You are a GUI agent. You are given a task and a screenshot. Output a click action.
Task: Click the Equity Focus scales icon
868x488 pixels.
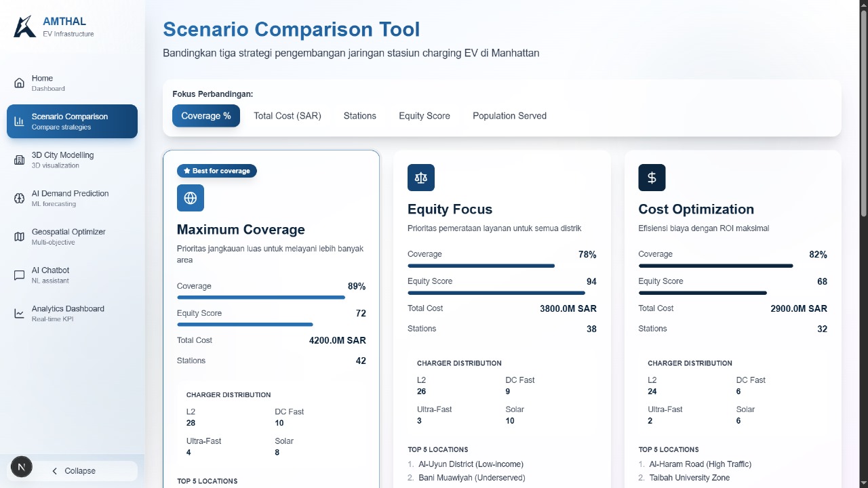coord(421,178)
